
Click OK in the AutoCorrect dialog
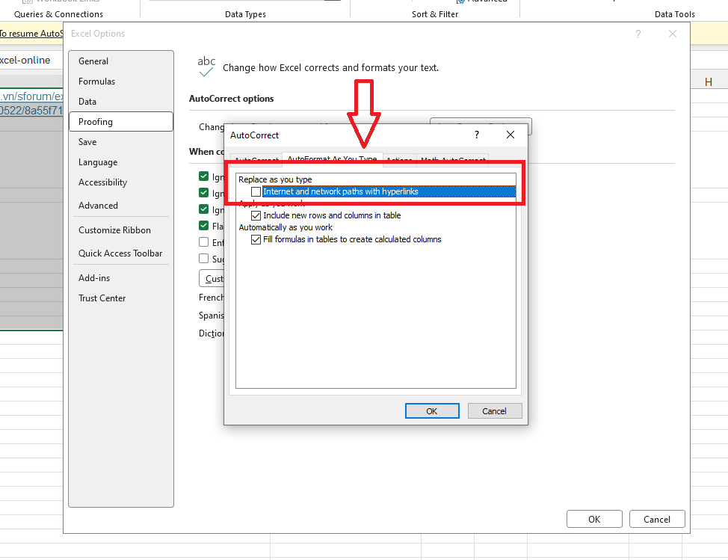pos(432,411)
